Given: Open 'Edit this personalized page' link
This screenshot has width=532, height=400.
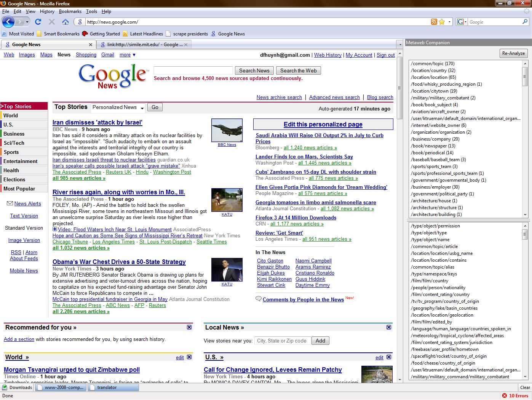Looking at the screenshot, I should pos(323,124).
